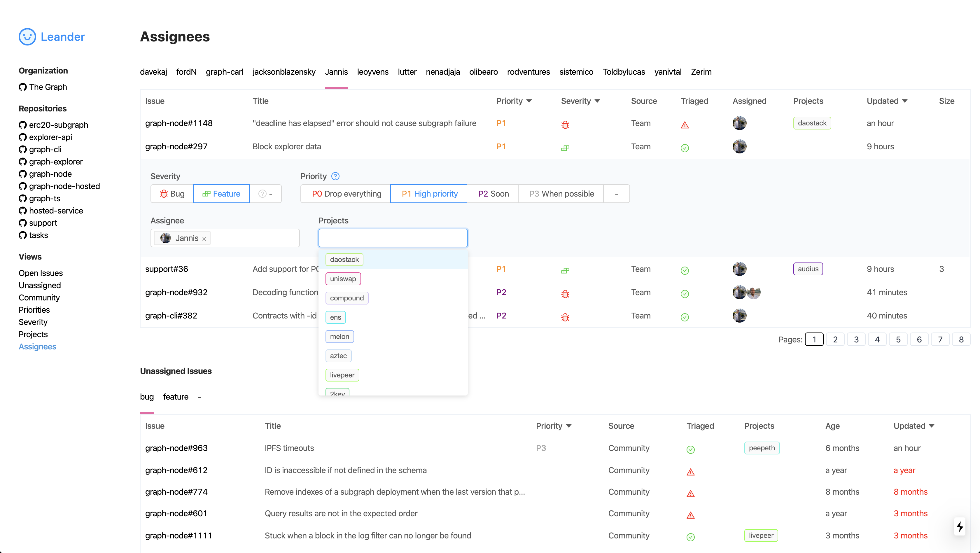This screenshot has height=553, width=980.
Task: Click the red bug icon for graph-node#1148
Action: [565, 124]
